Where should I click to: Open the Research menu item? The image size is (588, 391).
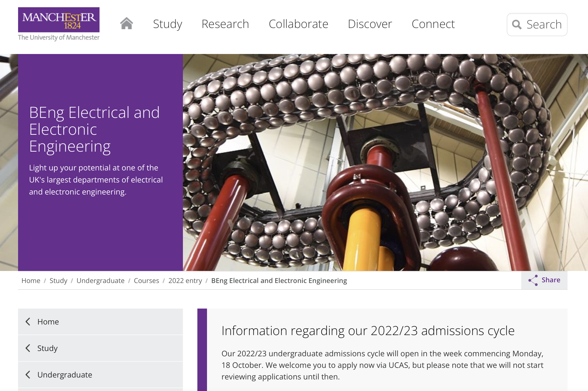tap(225, 24)
